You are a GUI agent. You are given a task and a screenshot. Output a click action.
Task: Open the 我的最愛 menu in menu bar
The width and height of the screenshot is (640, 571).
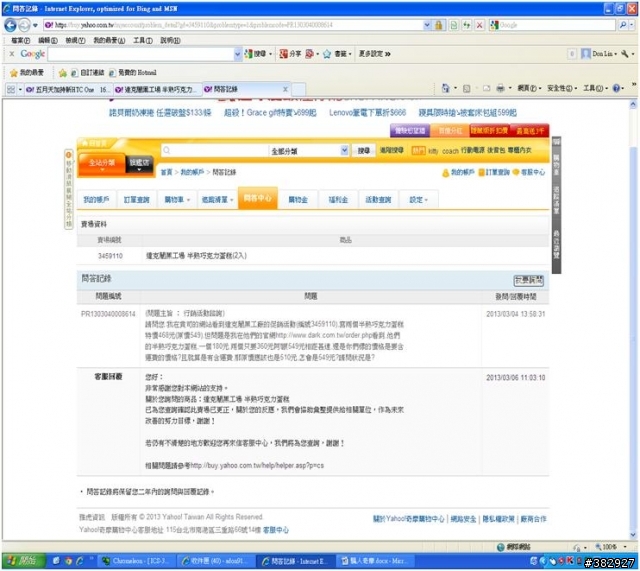[x=109, y=40]
